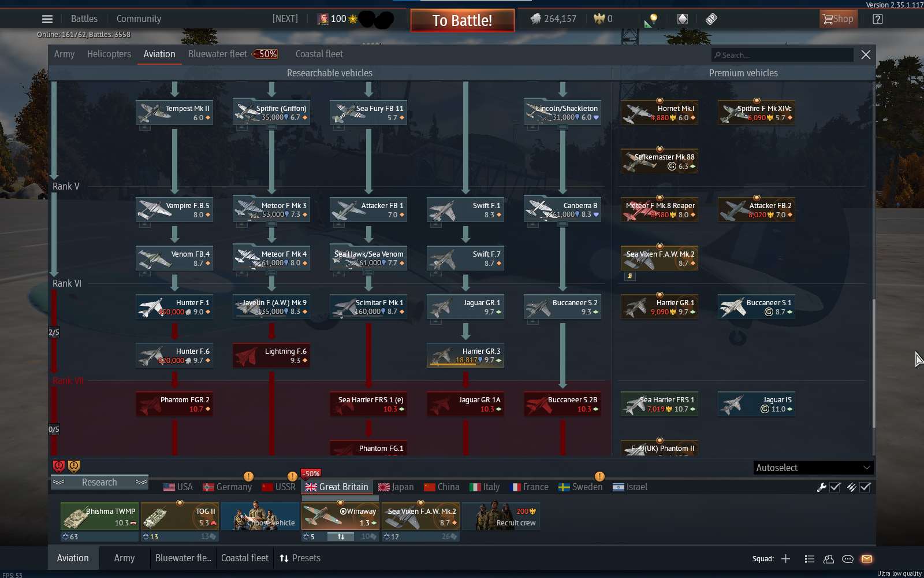The image size is (924, 578).
Task: Click the To Battle! button
Action: point(463,21)
